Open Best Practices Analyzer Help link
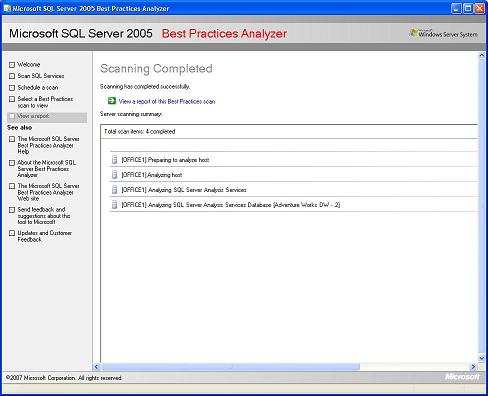Screen dimensions: 488x396 (x=48, y=145)
